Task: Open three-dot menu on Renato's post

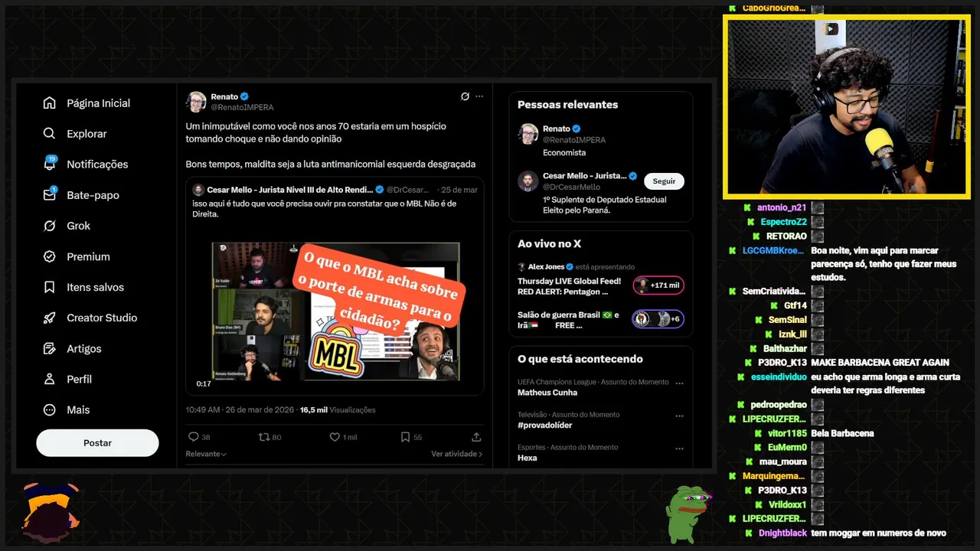Action: coord(479,96)
